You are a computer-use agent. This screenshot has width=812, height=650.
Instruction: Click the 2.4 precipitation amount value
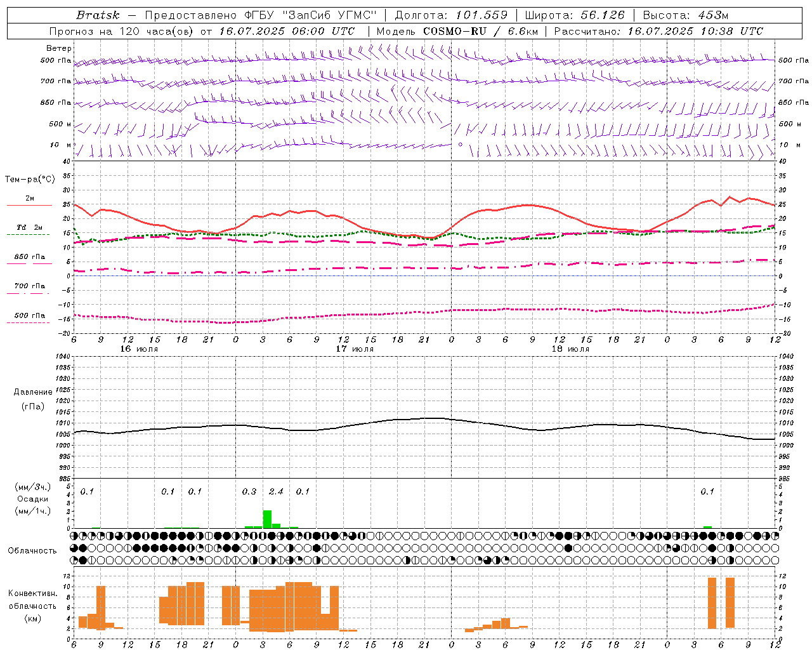pos(276,491)
